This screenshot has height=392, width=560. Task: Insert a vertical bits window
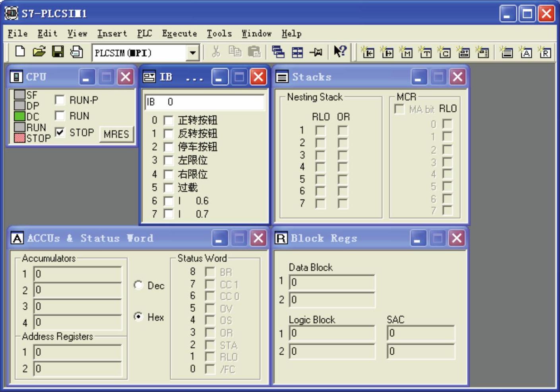(482, 52)
